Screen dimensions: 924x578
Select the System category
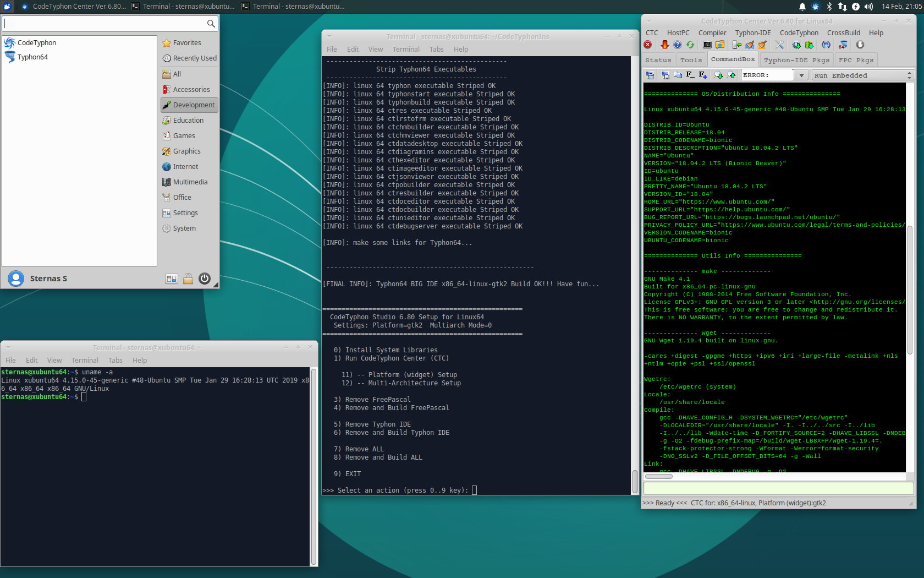(189, 228)
